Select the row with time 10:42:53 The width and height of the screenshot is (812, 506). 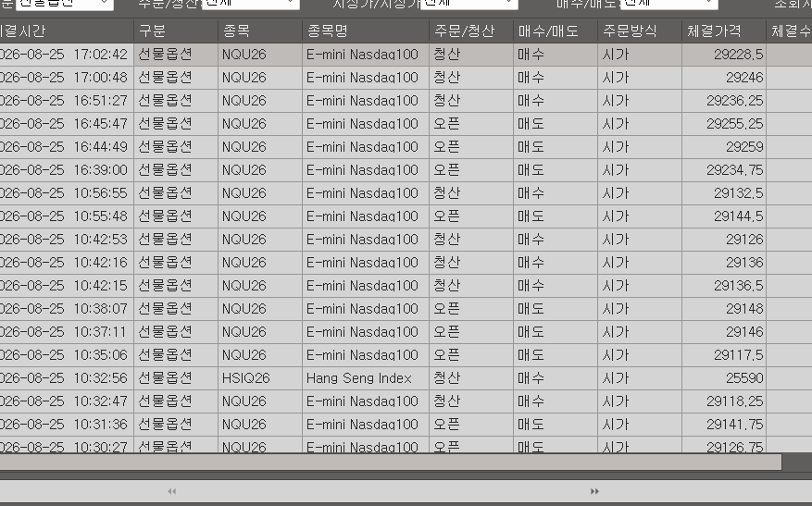pyautogui.click(x=406, y=240)
